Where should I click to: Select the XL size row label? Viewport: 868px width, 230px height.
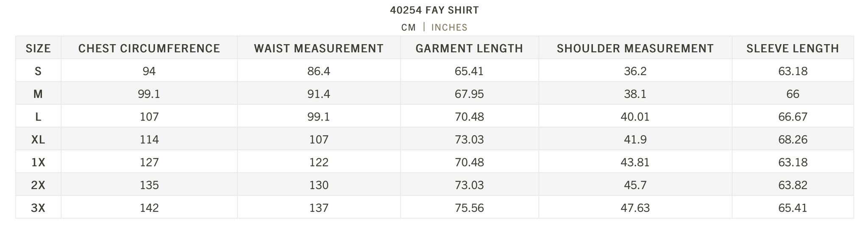(x=38, y=140)
